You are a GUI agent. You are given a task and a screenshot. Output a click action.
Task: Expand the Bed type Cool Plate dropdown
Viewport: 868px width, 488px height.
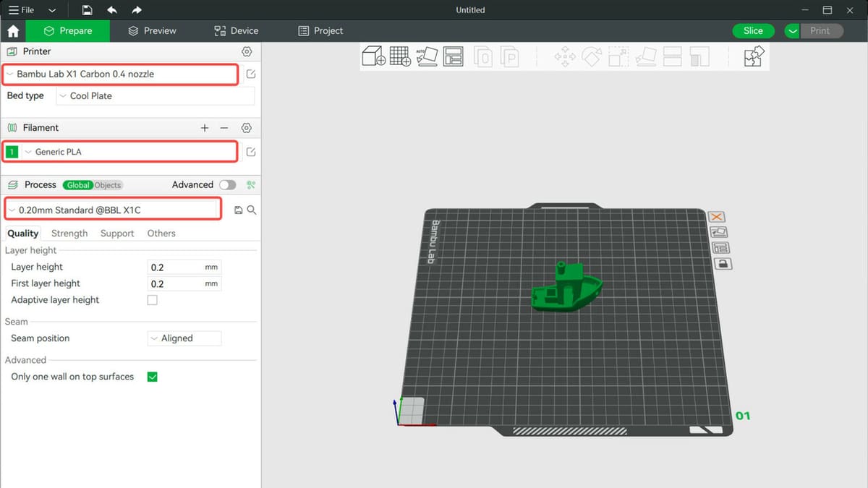coord(155,96)
